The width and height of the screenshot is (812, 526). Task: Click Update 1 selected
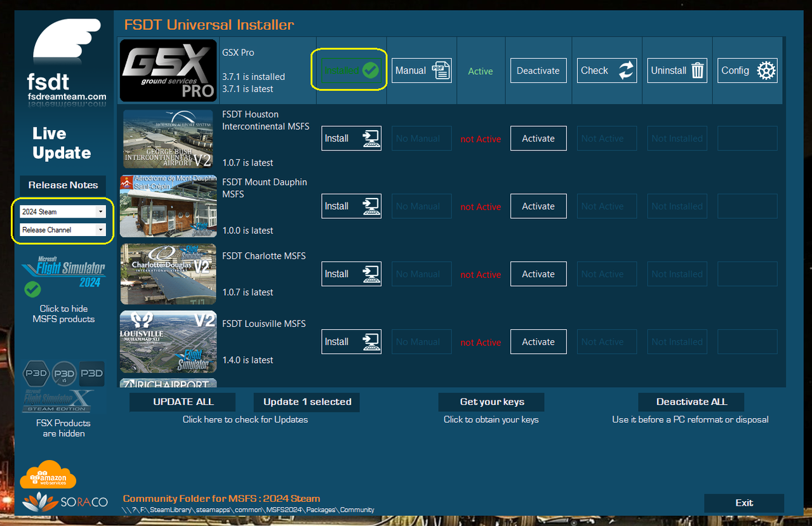(x=307, y=402)
